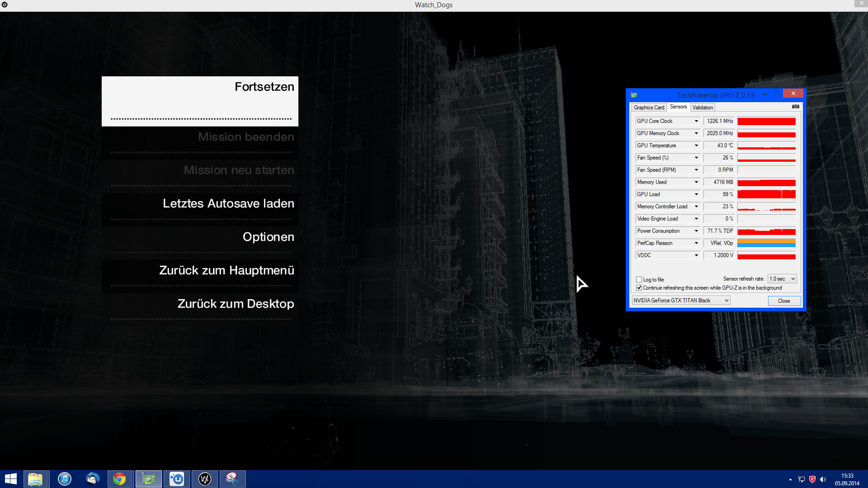This screenshot has width=868, height=488.
Task: Switch to the Validation tab
Action: (x=703, y=108)
